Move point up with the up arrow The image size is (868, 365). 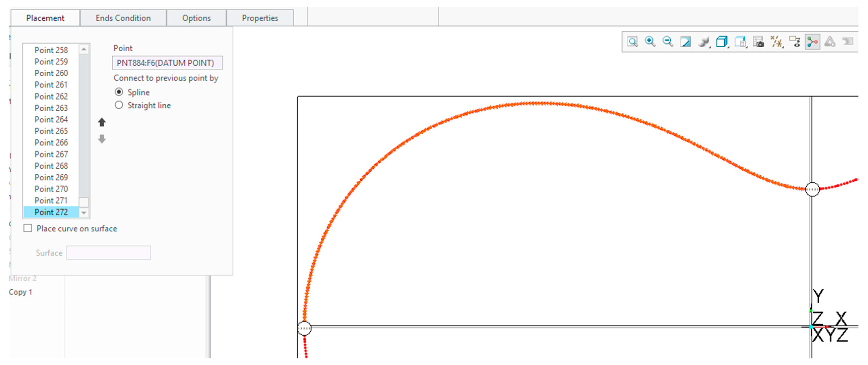(102, 122)
